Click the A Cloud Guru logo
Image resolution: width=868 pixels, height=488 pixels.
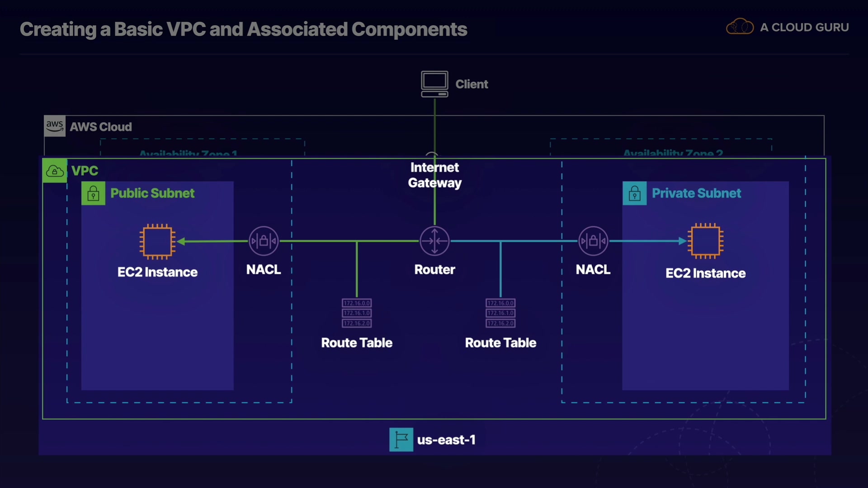tap(740, 27)
